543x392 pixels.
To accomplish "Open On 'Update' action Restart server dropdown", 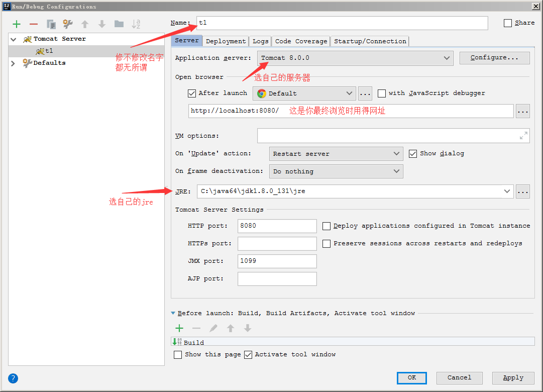I will pyautogui.click(x=336, y=154).
